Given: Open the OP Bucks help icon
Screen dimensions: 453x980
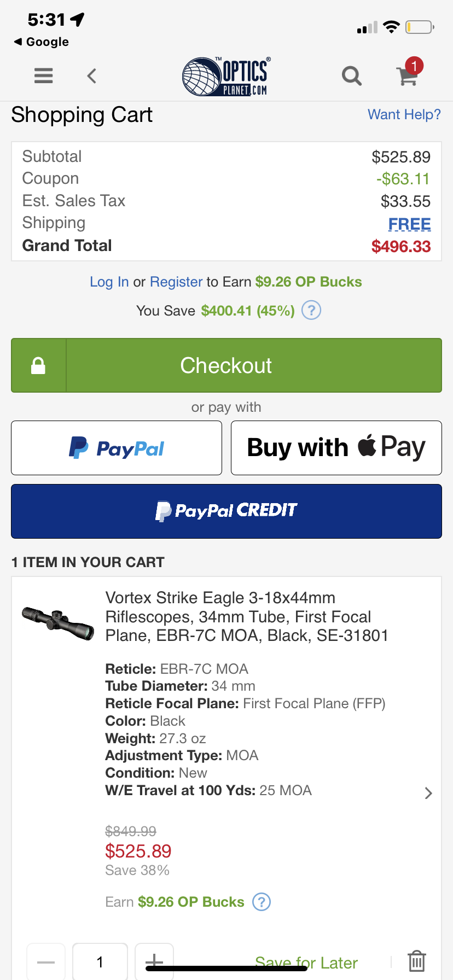Looking at the screenshot, I should [x=262, y=902].
